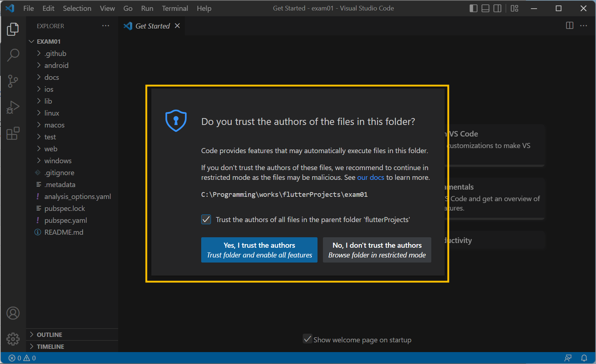
Task: Open the Terminal menu
Action: (x=175, y=8)
